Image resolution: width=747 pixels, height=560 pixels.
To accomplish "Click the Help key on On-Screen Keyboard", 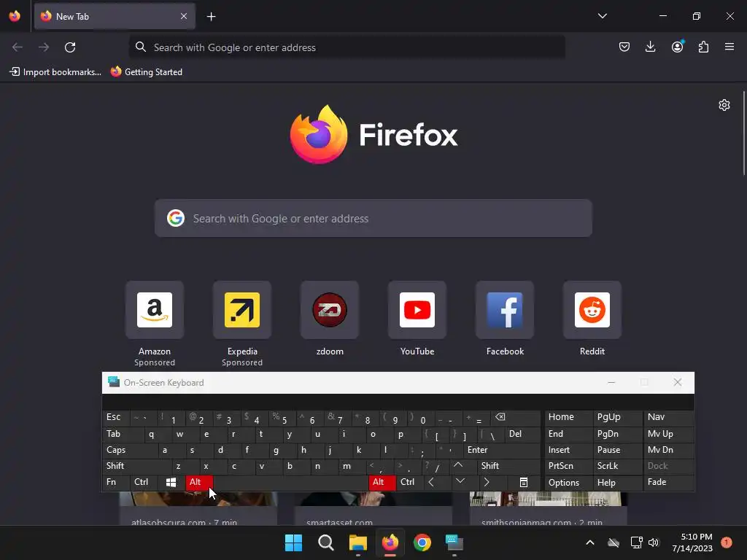I will tap(617, 483).
